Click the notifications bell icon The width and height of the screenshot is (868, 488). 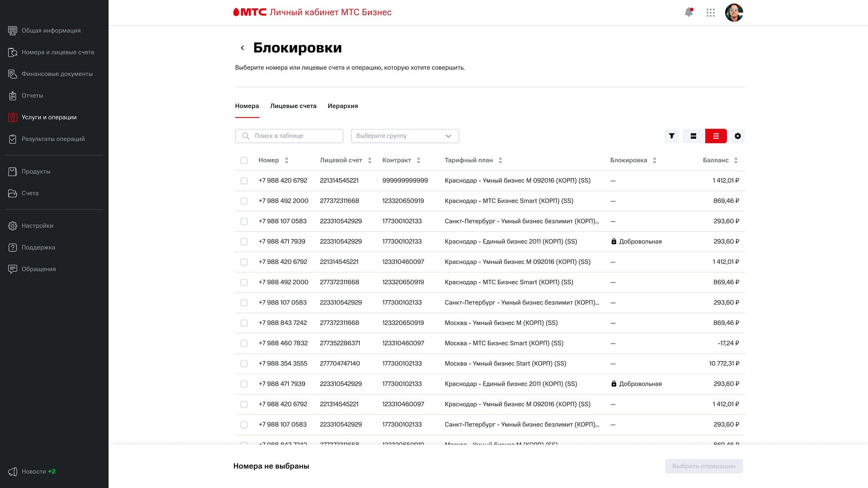689,12
